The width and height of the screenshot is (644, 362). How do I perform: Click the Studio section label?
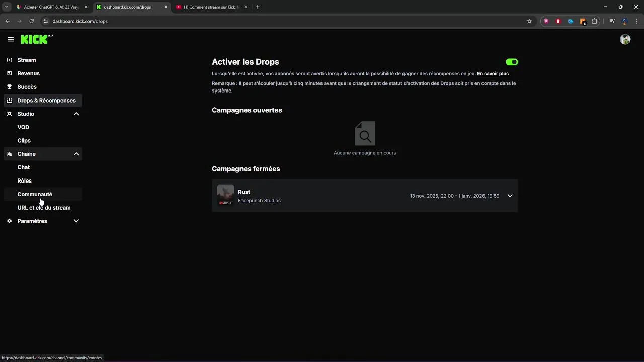click(x=26, y=114)
